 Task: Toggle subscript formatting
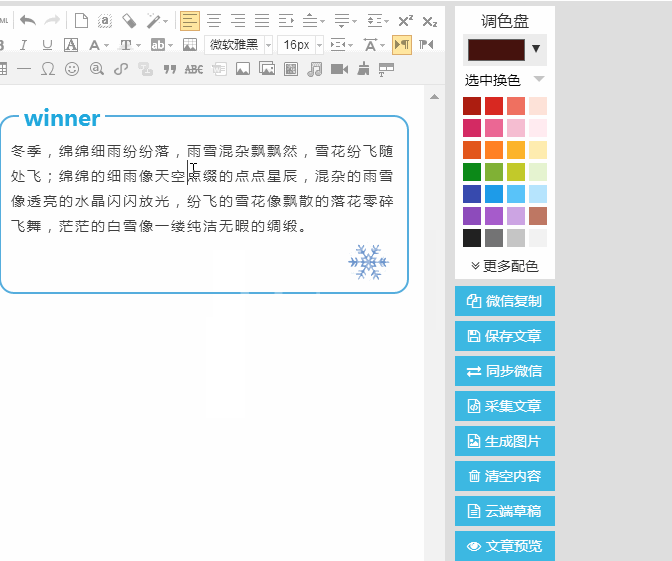(429, 21)
